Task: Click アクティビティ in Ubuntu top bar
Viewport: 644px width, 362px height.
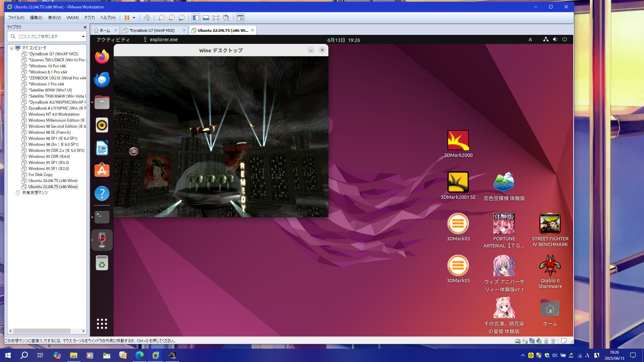Action: [113, 40]
